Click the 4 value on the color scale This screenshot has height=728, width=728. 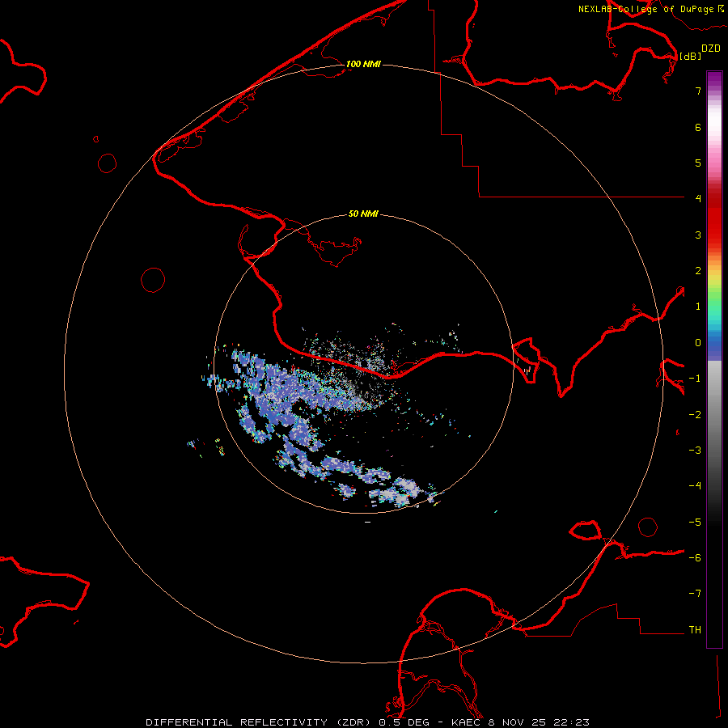click(x=698, y=198)
